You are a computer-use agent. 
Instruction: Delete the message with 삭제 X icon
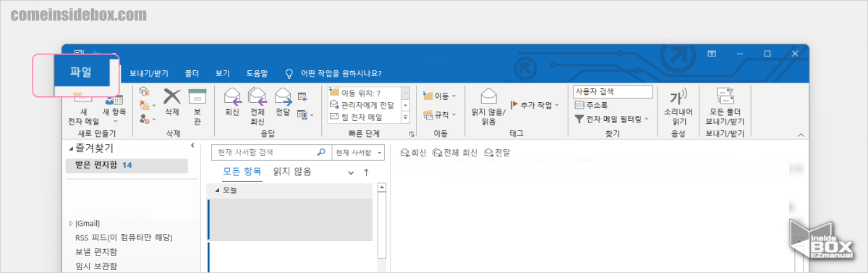pos(172,101)
